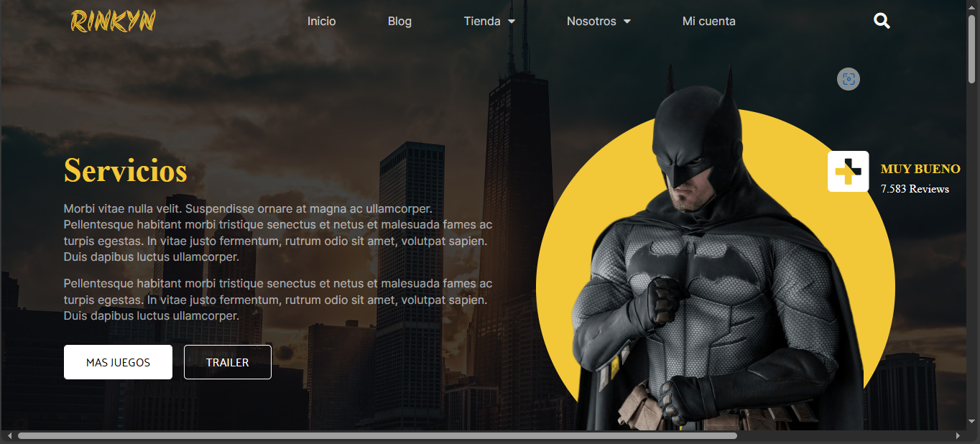
Task: Click the MAS JUEGOS button
Action: [118, 362]
